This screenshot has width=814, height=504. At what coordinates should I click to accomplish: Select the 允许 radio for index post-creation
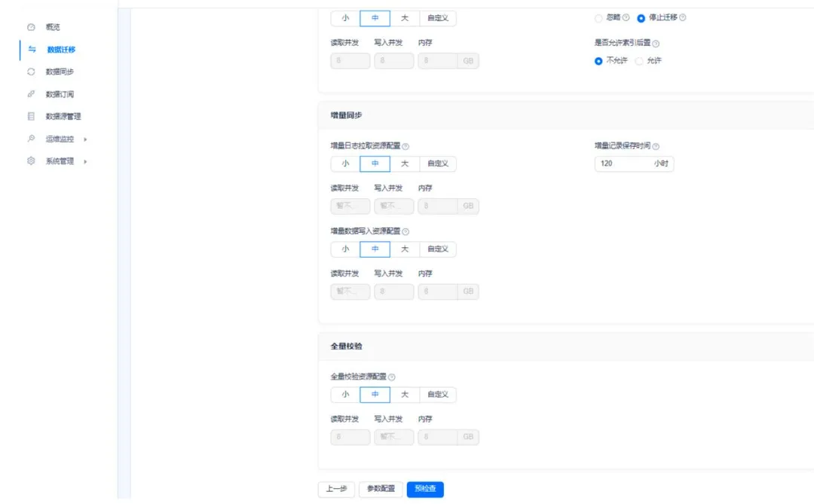click(640, 61)
